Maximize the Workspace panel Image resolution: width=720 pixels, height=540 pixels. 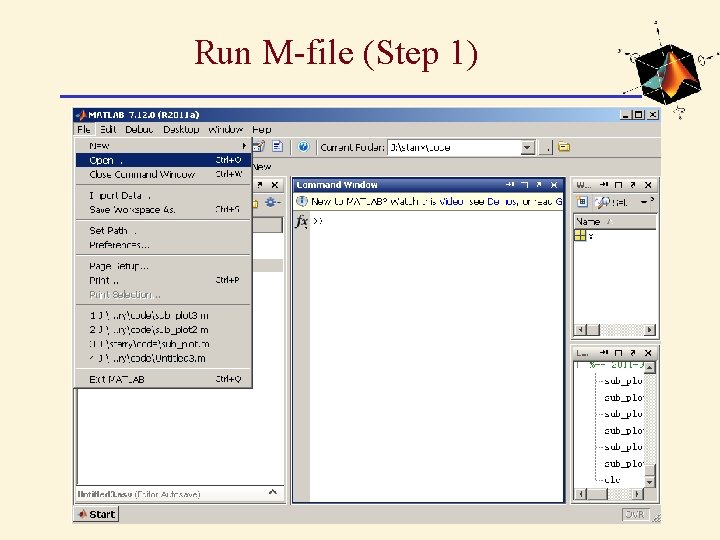pos(619,185)
